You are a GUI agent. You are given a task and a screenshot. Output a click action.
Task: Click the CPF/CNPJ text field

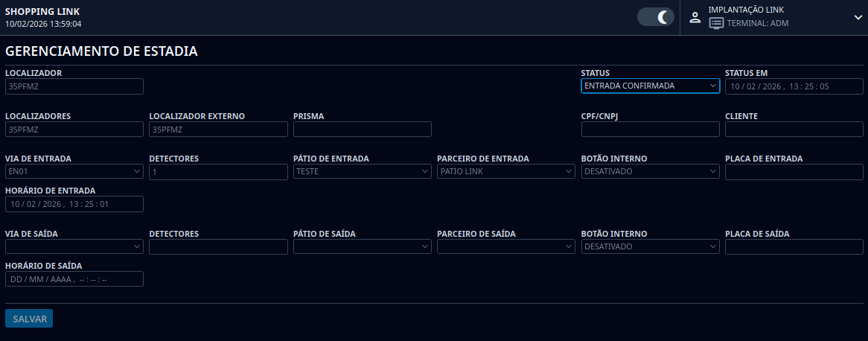[650, 130]
